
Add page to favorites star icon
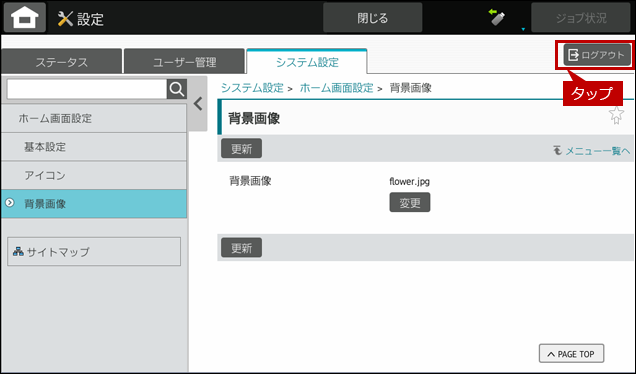(x=616, y=116)
